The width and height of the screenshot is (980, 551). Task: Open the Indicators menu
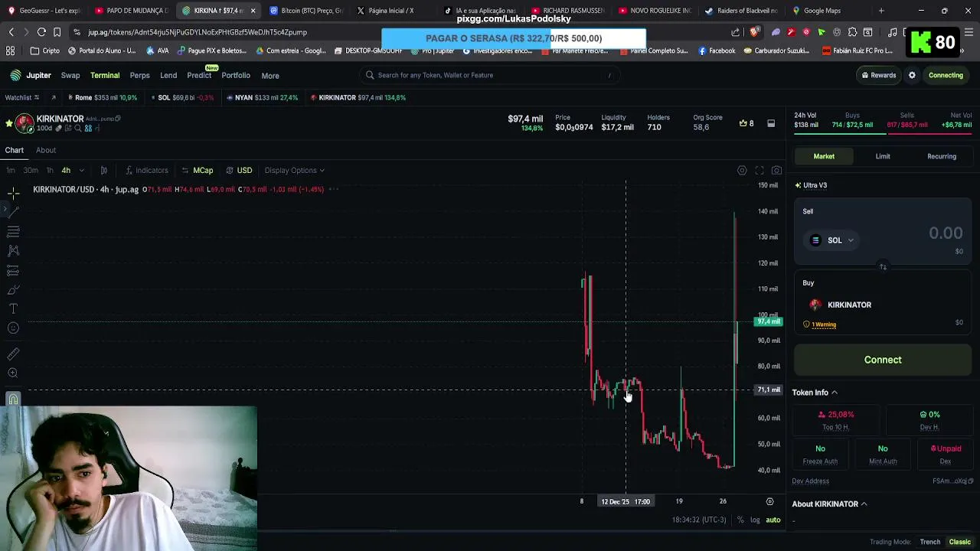point(147,170)
